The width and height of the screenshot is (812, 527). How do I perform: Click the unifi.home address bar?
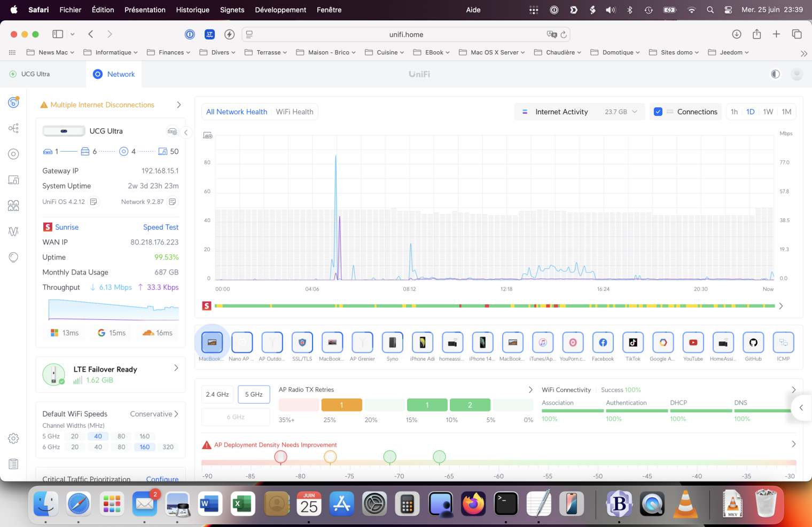406,34
